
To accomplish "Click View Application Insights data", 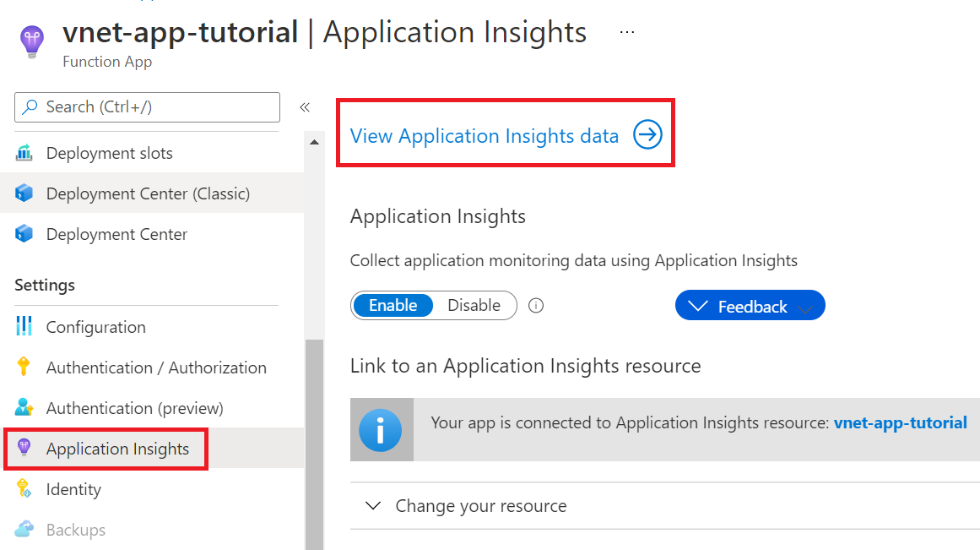I will tap(484, 135).
